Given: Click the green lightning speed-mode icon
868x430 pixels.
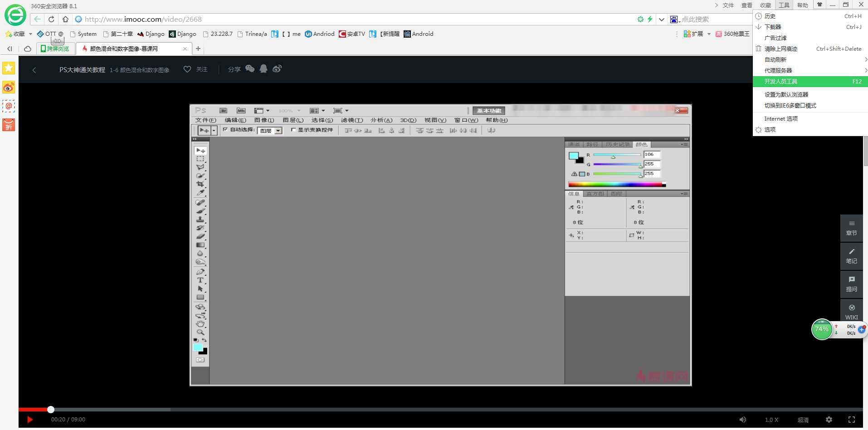Looking at the screenshot, I should tap(650, 19).
